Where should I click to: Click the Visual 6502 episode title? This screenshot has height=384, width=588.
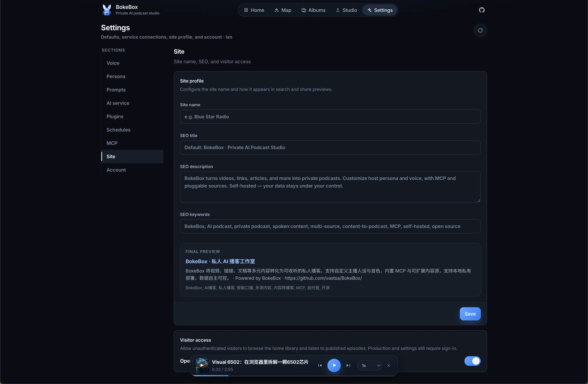coord(260,362)
